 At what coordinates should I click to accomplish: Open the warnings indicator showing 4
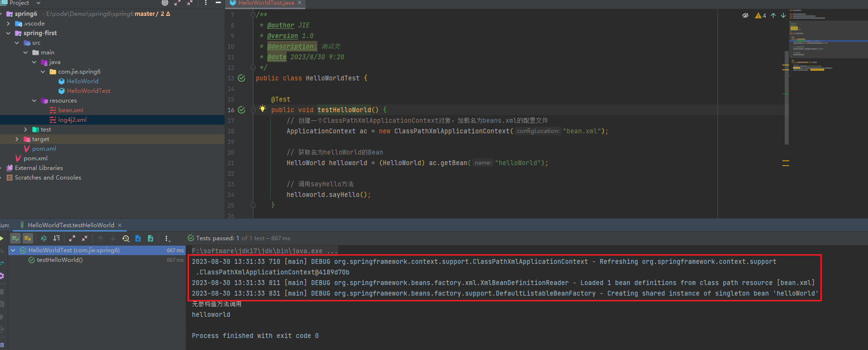pos(761,15)
